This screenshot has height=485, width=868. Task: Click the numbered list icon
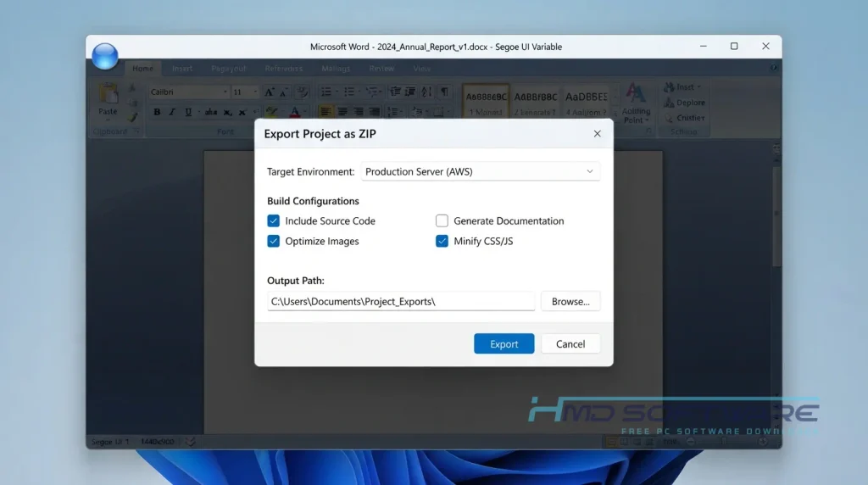348,92
